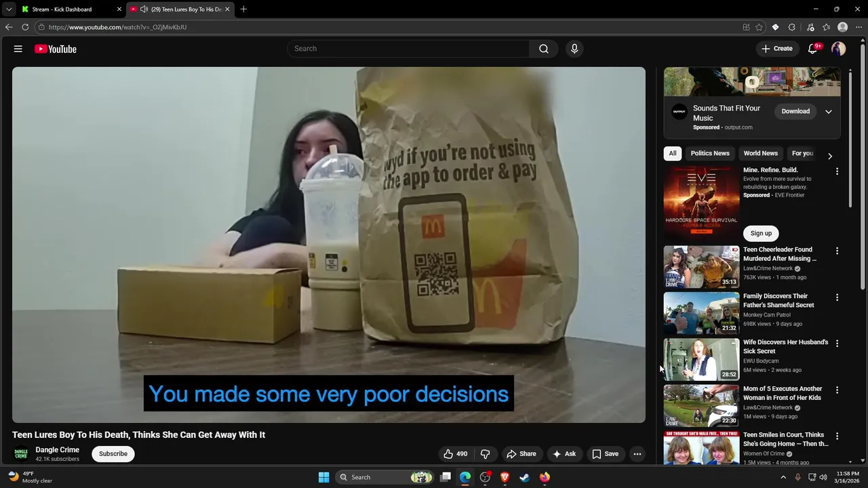Open Firefox from taskbar
This screenshot has width=868, height=488.
(545, 477)
